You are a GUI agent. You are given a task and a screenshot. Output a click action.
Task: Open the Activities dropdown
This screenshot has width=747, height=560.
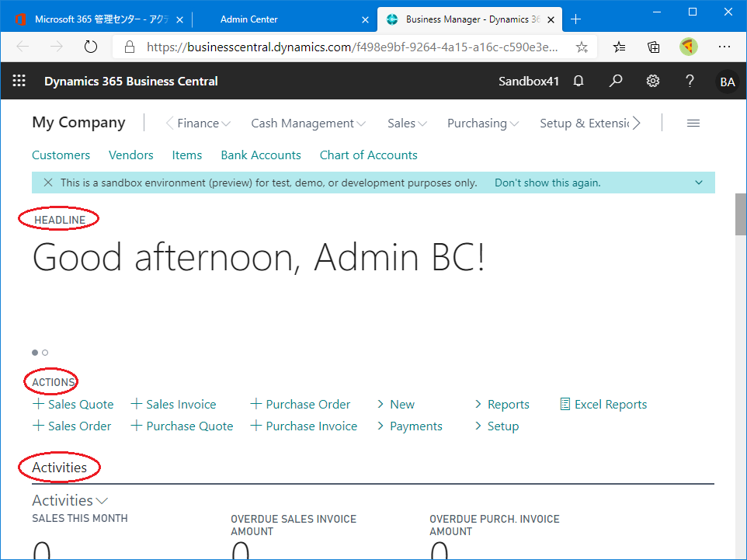[x=70, y=500]
